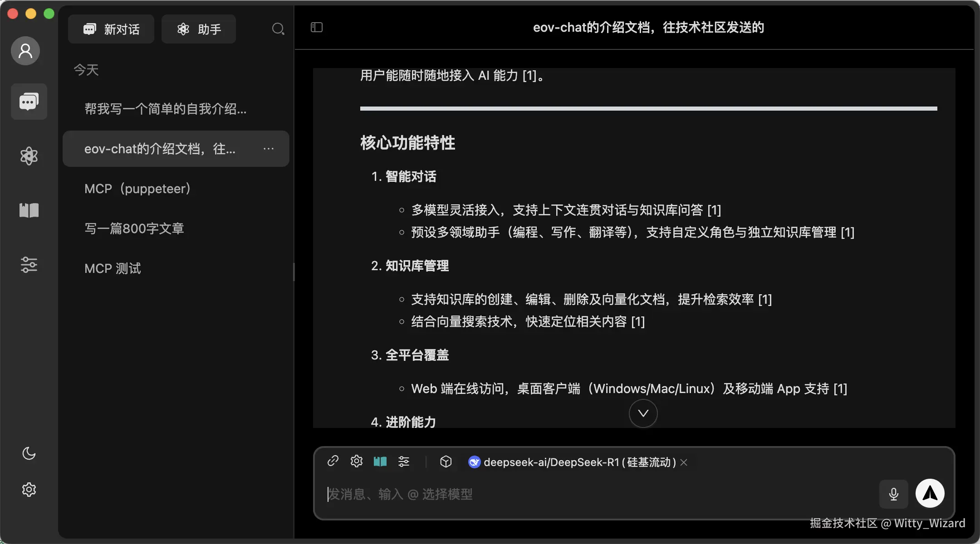Image resolution: width=980 pixels, height=544 pixels.
Task: Open the translation sliders icon in sidebar
Action: pyautogui.click(x=29, y=264)
